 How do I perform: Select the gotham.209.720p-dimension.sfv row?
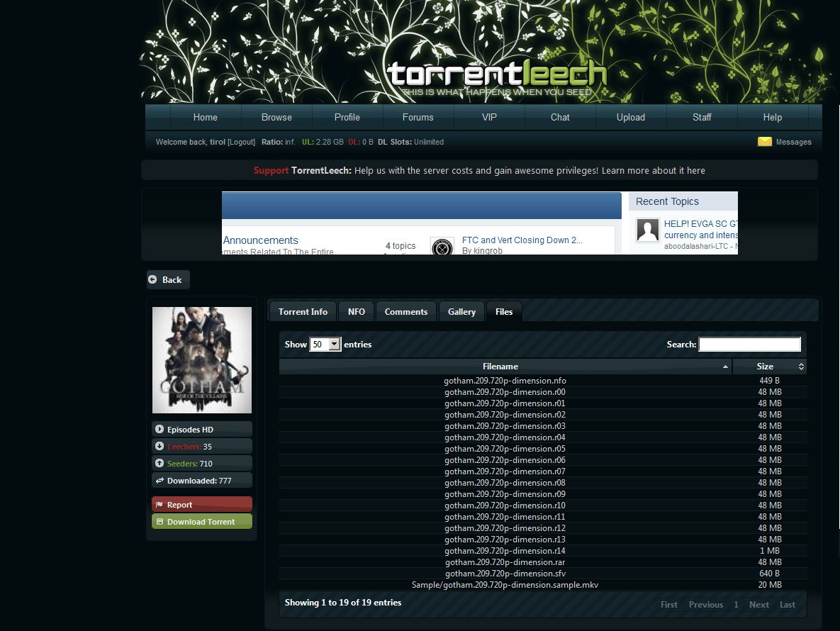coord(543,573)
